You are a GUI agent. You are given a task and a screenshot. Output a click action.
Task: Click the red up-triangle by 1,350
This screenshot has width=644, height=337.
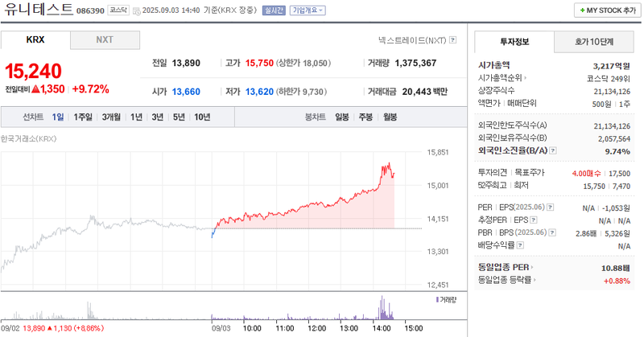click(x=35, y=89)
